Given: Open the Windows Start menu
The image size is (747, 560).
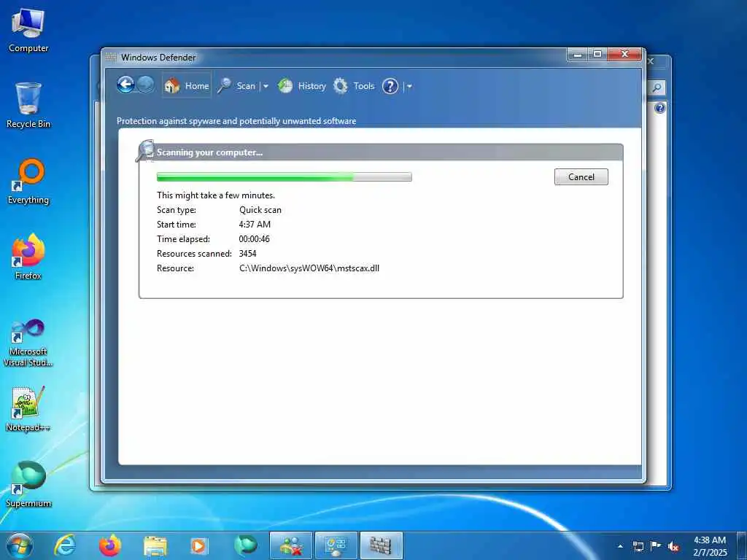Looking at the screenshot, I should click(20, 545).
